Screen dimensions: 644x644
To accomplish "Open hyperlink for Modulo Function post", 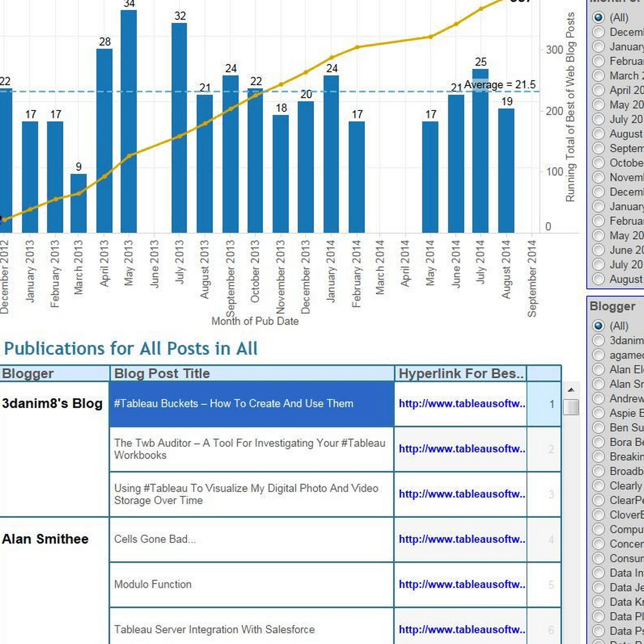I will pyautogui.click(x=461, y=585).
